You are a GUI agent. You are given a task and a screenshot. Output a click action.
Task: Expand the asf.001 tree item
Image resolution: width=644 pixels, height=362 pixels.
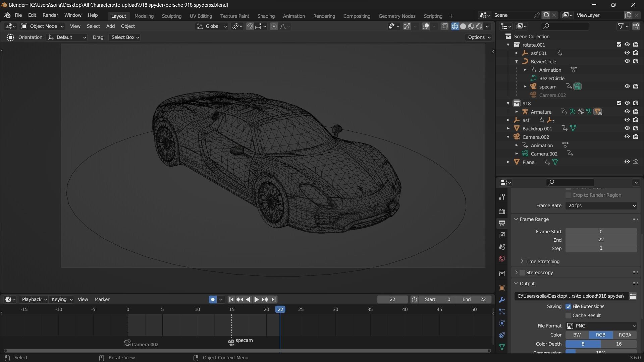pyautogui.click(x=517, y=53)
